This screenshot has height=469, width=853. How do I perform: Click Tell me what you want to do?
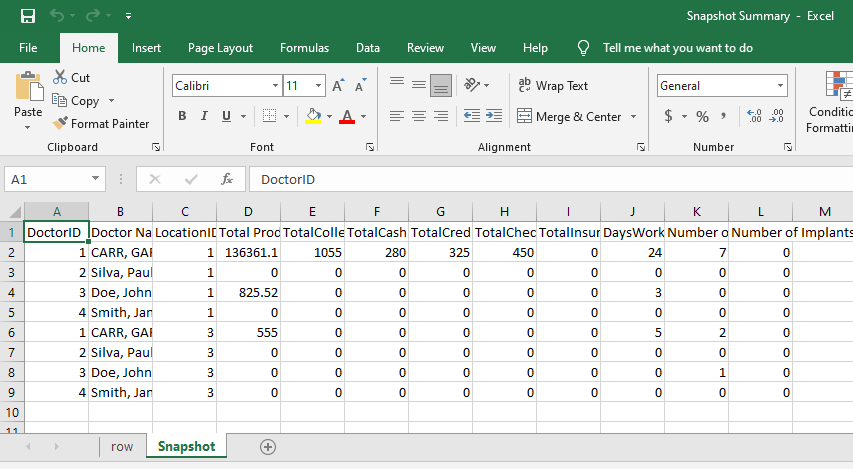[677, 48]
